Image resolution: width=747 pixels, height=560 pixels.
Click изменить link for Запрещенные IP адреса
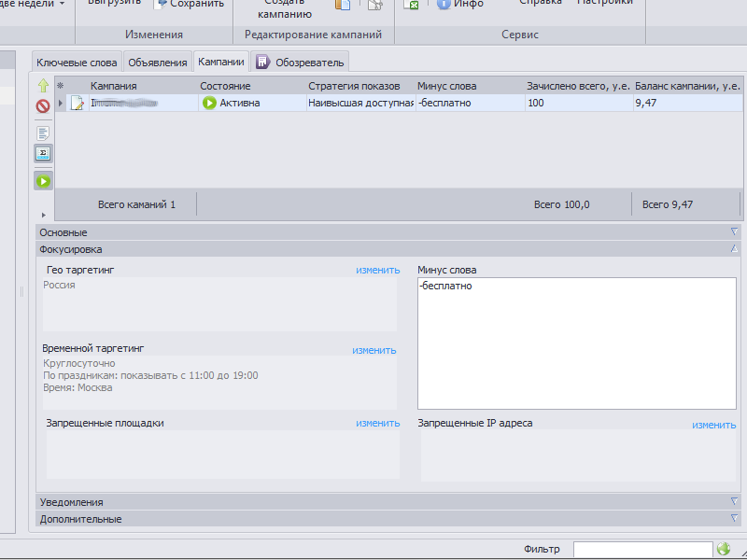(x=713, y=425)
